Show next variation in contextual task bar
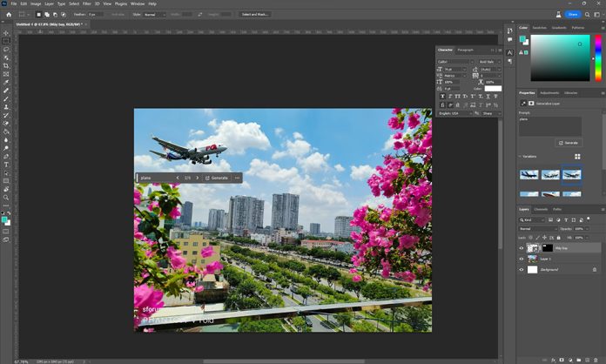The width and height of the screenshot is (606, 364). [x=198, y=178]
